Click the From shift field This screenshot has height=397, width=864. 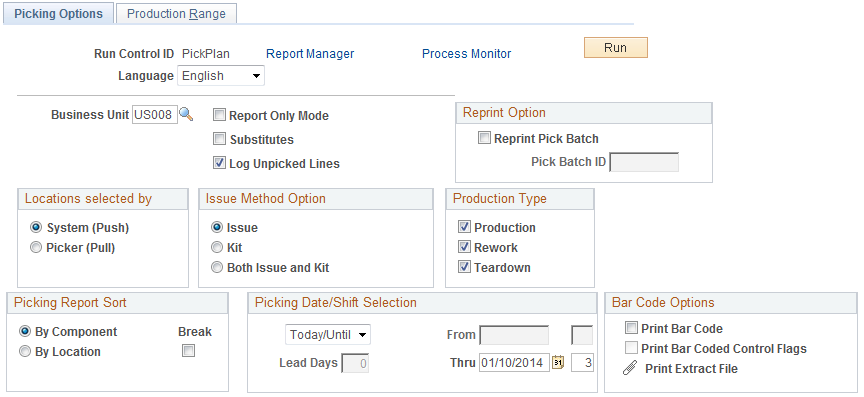(582, 335)
